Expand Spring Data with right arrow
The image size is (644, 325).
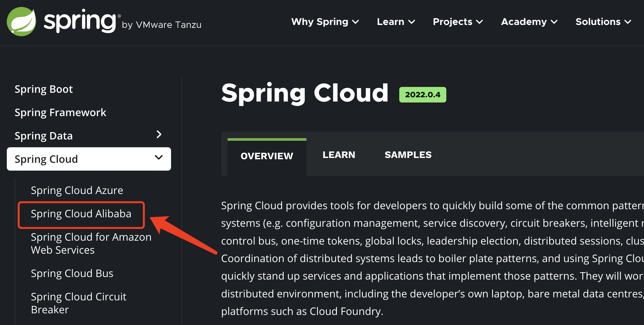pos(159,134)
